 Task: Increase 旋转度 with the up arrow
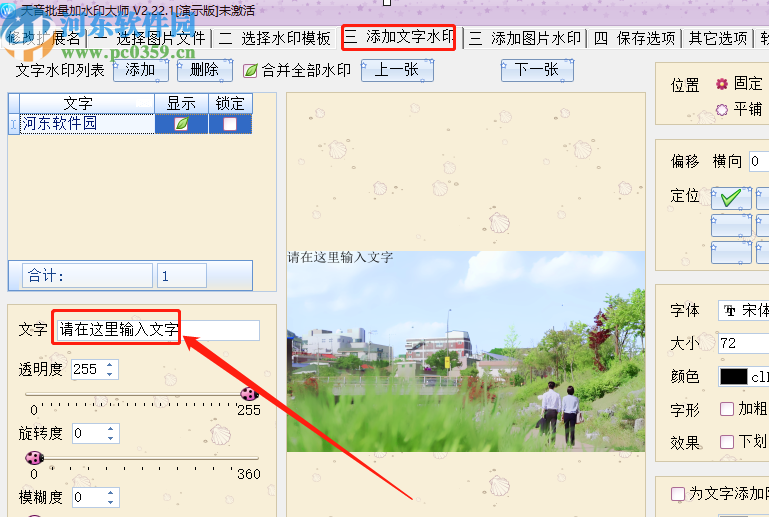click(x=110, y=429)
